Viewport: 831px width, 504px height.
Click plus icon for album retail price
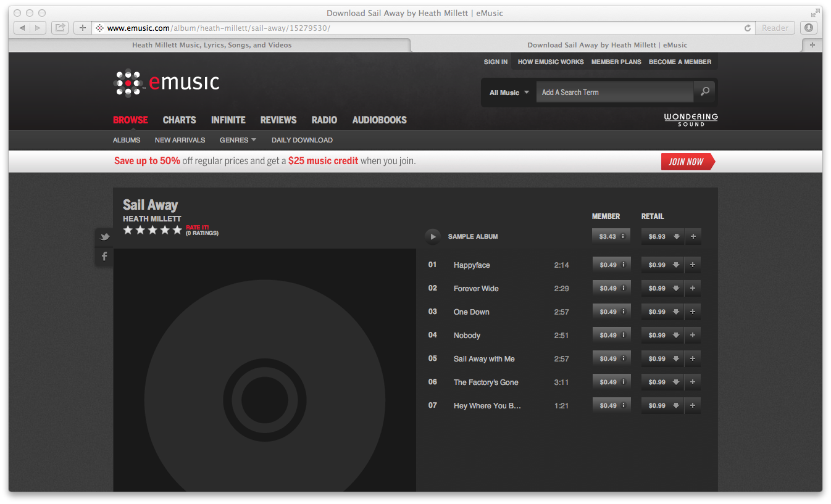point(693,236)
